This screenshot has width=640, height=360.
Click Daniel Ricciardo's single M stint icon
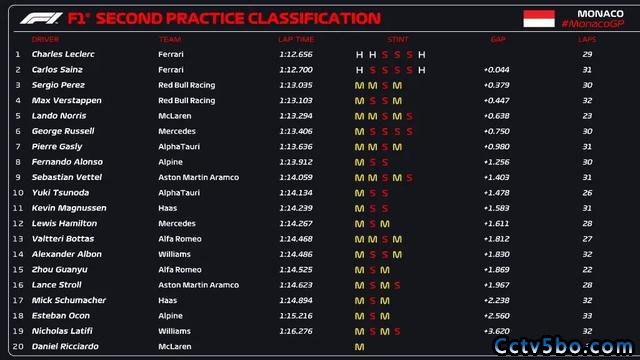tap(359, 347)
